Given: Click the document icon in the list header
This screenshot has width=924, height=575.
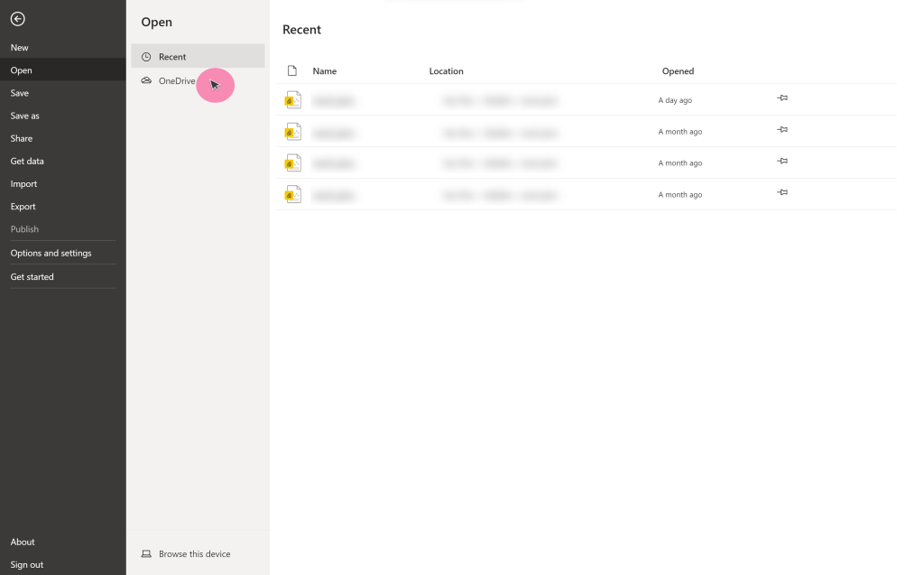Looking at the screenshot, I should (291, 70).
